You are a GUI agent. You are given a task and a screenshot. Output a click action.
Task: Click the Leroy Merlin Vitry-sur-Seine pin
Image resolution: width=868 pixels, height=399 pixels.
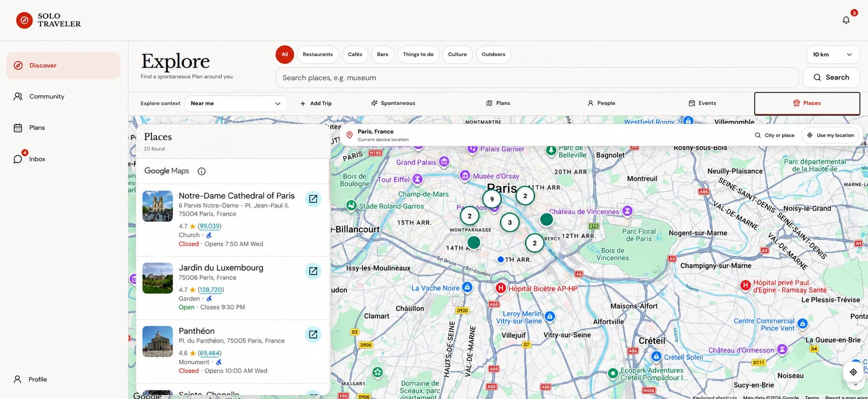pyautogui.click(x=550, y=316)
